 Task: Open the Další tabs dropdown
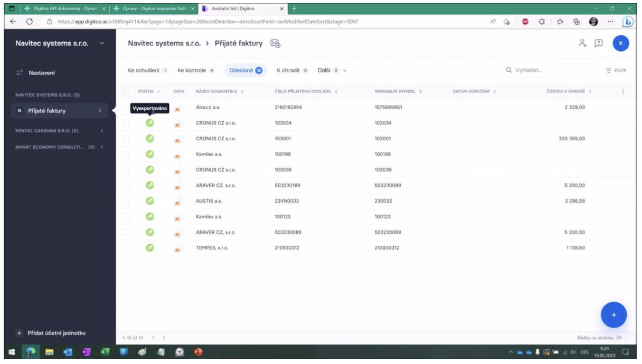pos(332,70)
